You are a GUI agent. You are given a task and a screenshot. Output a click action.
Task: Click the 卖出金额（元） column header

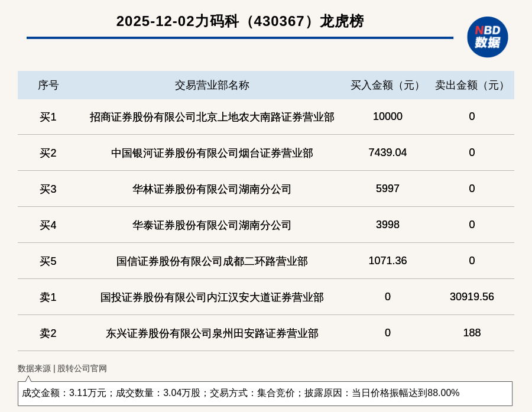pos(472,85)
